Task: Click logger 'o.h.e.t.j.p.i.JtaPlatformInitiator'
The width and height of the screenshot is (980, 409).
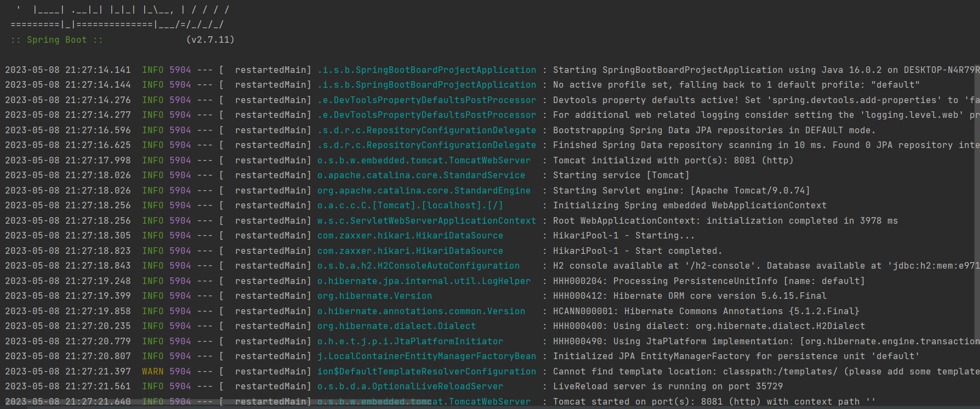Action: pos(411,341)
